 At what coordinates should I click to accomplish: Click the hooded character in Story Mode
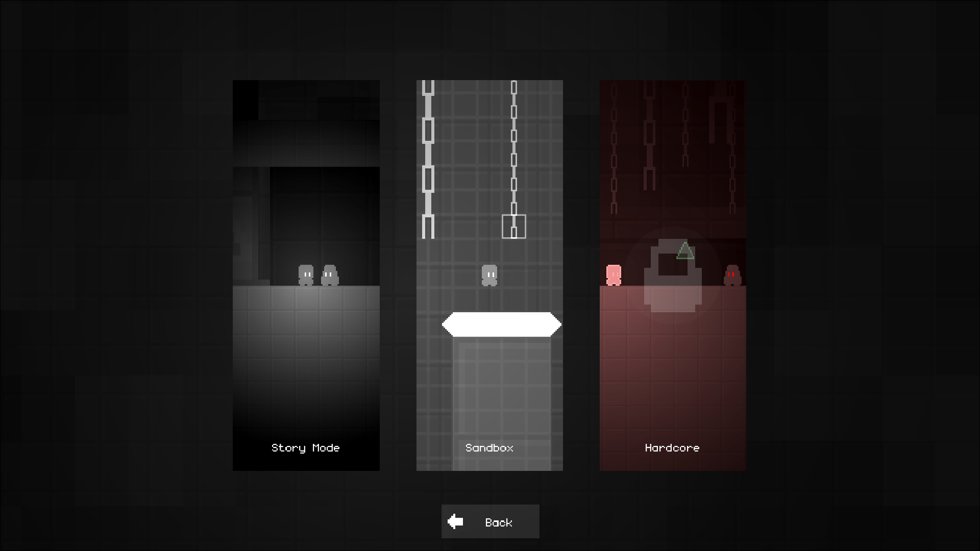click(330, 275)
